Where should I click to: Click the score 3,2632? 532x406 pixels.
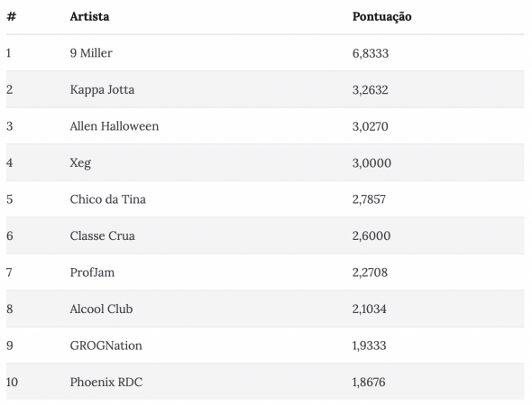click(x=371, y=90)
